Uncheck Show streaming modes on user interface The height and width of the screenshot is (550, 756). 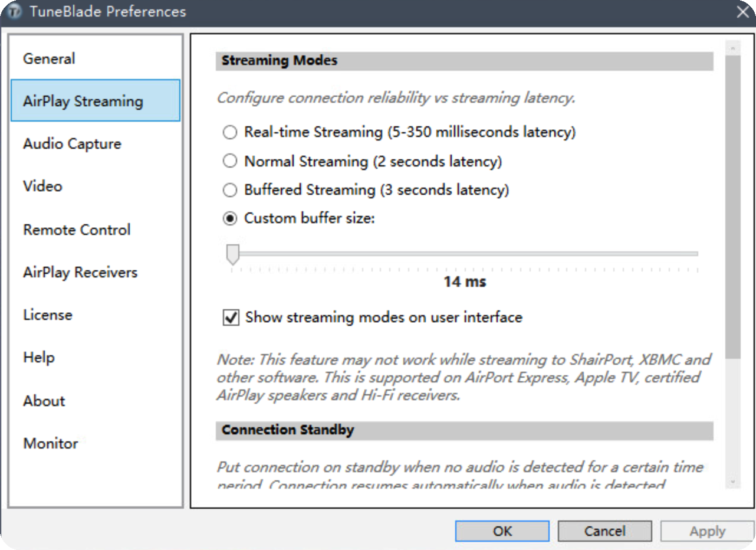(x=231, y=318)
